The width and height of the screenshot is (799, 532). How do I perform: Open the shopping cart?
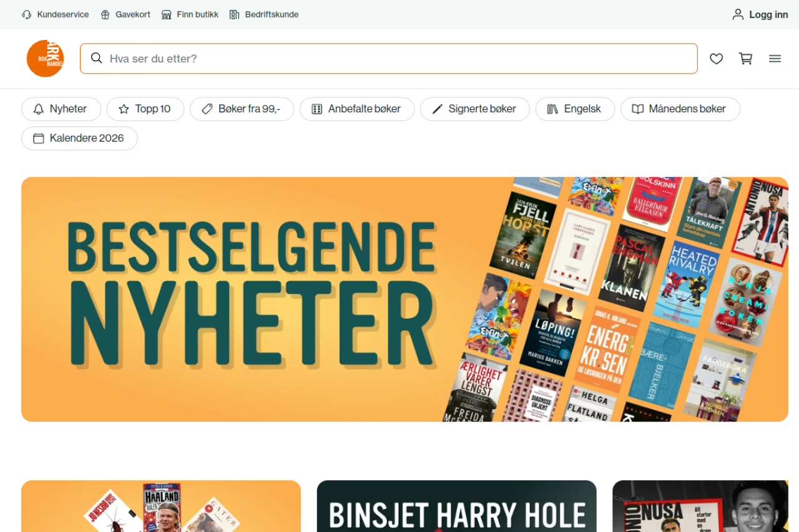point(745,59)
